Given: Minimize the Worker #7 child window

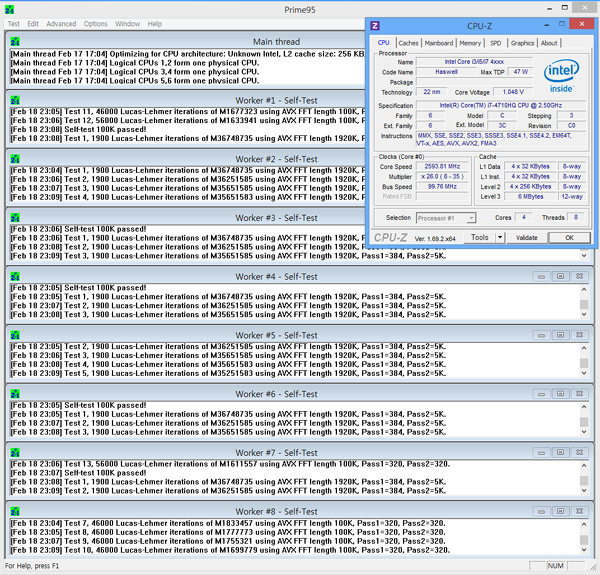Looking at the screenshot, I should 541,453.
